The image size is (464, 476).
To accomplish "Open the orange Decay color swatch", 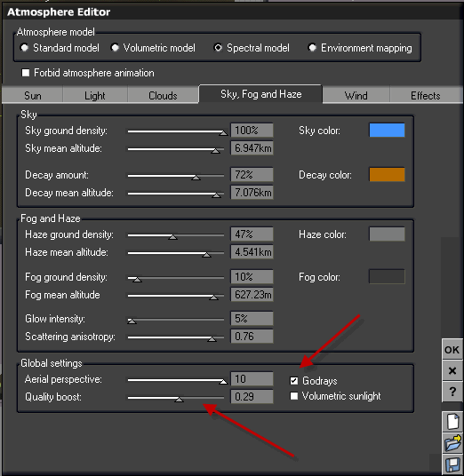I will 387,175.
